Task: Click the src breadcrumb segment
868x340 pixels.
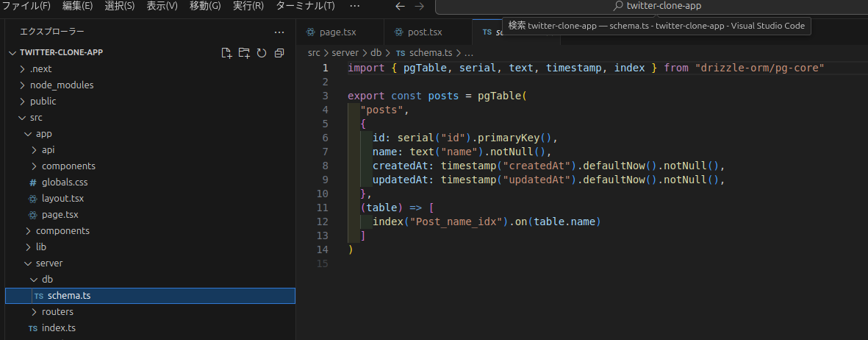Action: click(314, 53)
